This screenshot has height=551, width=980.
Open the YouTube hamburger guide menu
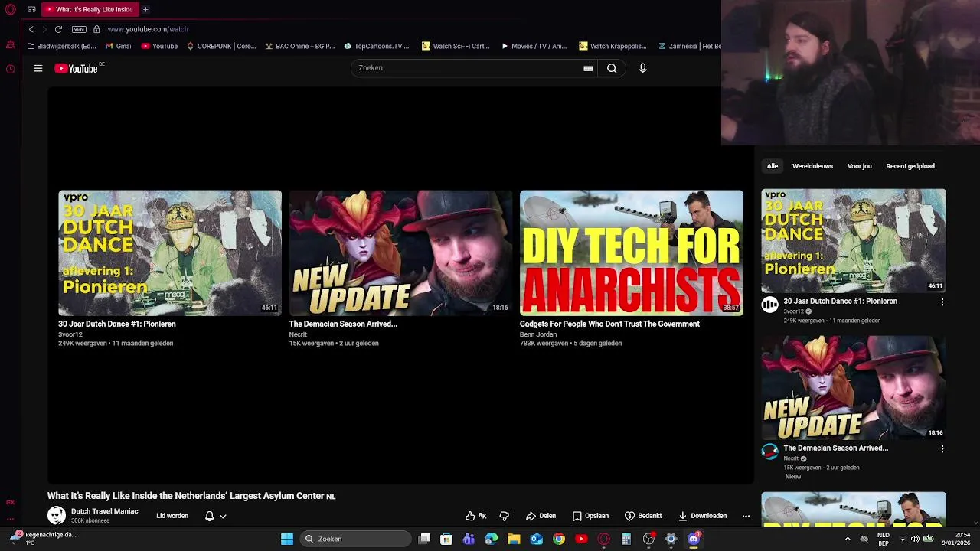[38, 68]
